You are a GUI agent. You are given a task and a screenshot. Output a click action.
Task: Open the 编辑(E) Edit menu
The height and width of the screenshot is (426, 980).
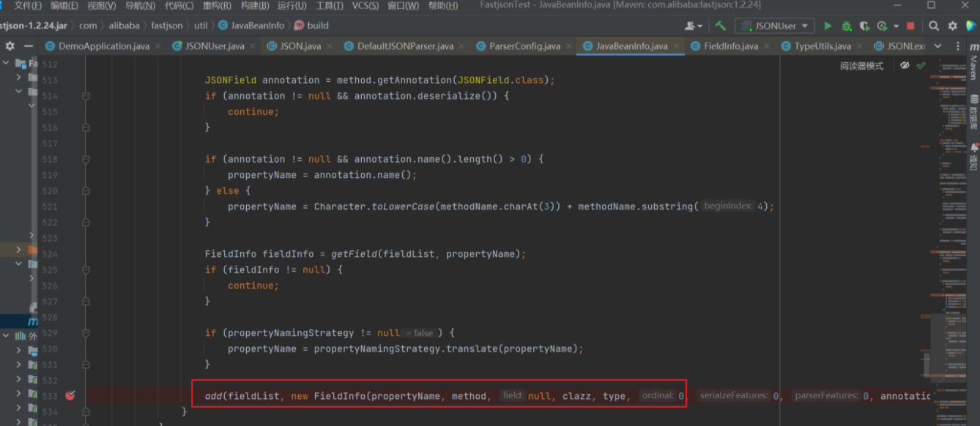pyautogui.click(x=64, y=6)
